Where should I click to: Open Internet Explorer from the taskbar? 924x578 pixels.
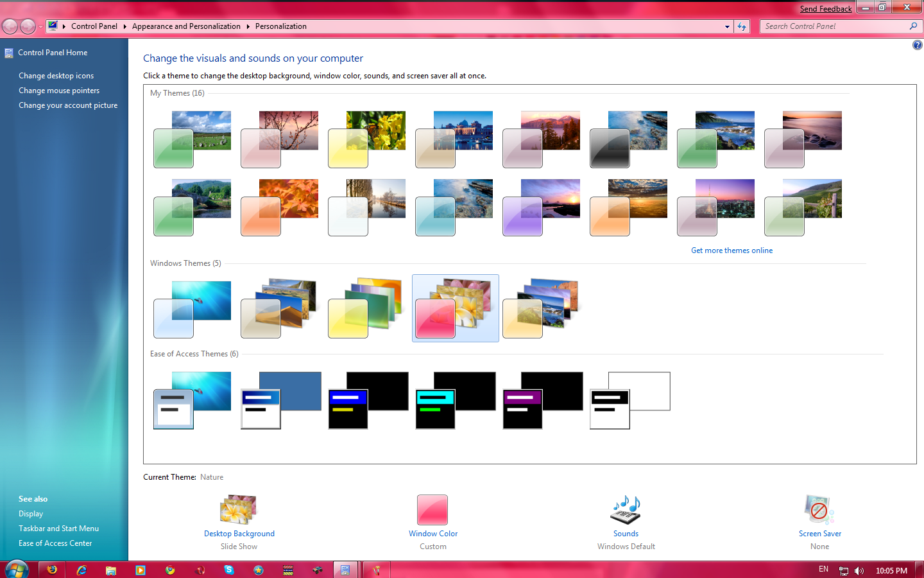tap(81, 570)
